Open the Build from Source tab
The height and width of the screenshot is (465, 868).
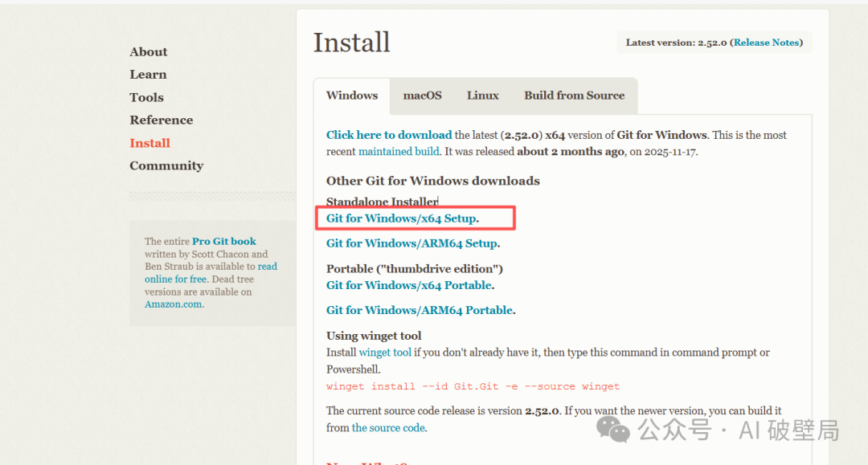pos(574,96)
